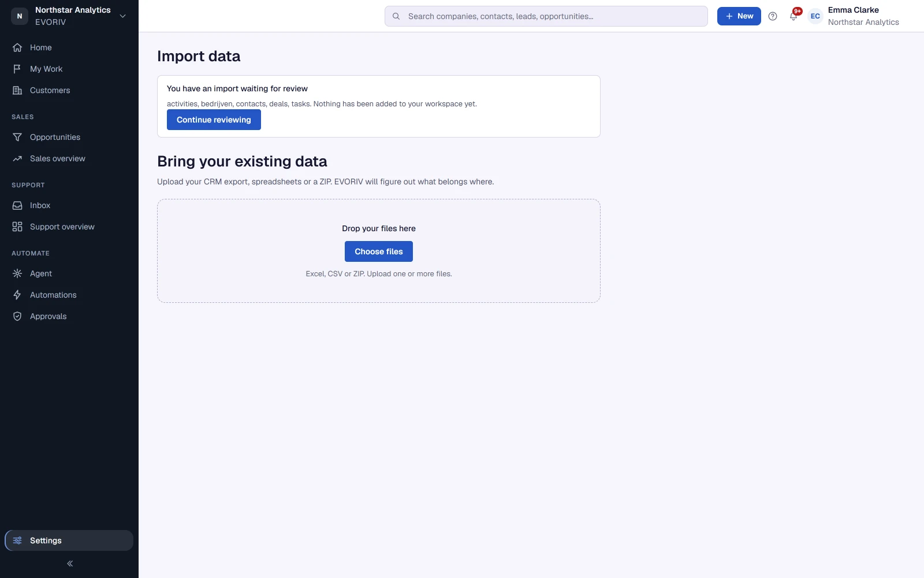Expand the workspace switcher chevron
The width and height of the screenshot is (924, 578).
click(x=122, y=16)
